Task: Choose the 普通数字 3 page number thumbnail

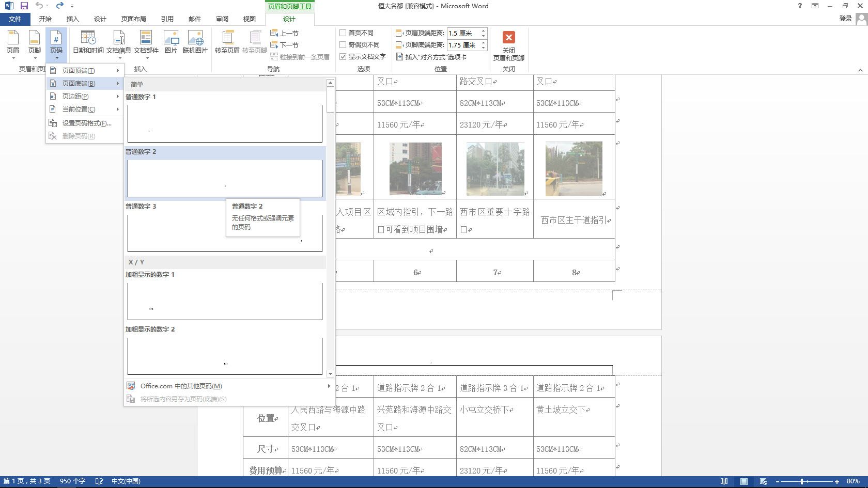Action: (x=225, y=233)
